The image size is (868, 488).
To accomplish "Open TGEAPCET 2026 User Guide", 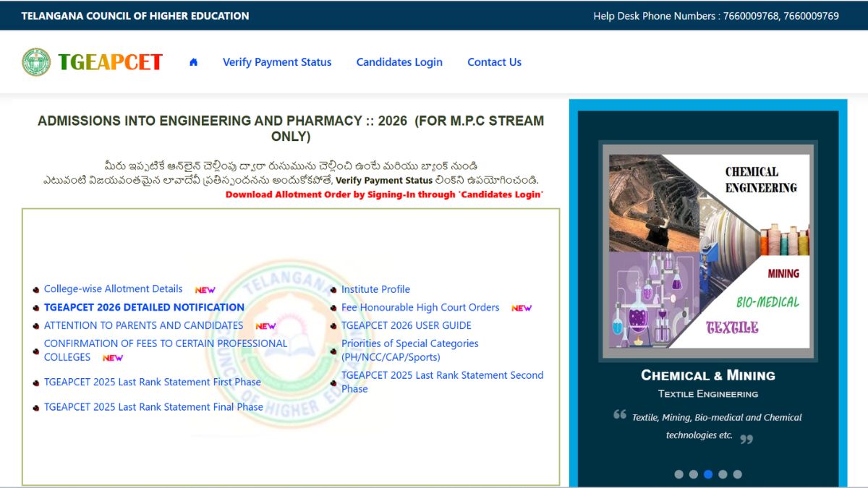I will [x=407, y=325].
